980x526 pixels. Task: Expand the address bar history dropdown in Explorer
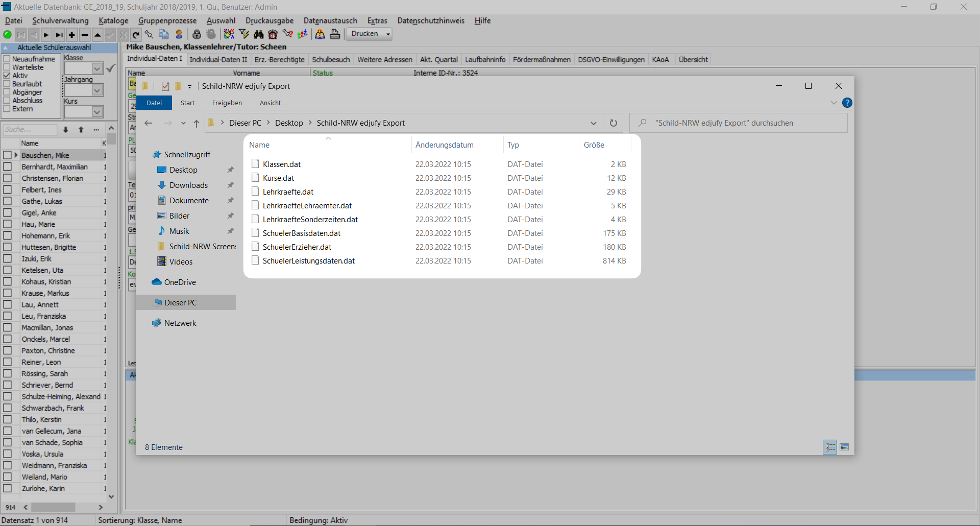point(594,123)
